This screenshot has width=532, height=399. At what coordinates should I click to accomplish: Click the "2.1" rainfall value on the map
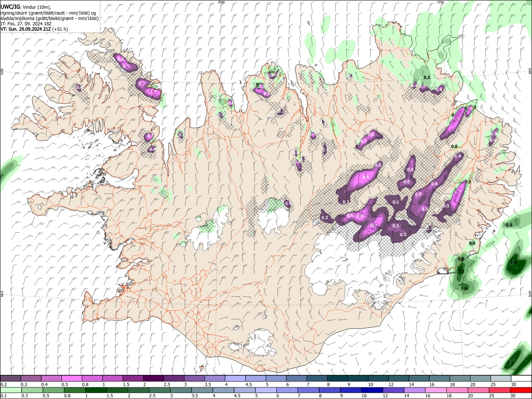click(510, 363)
